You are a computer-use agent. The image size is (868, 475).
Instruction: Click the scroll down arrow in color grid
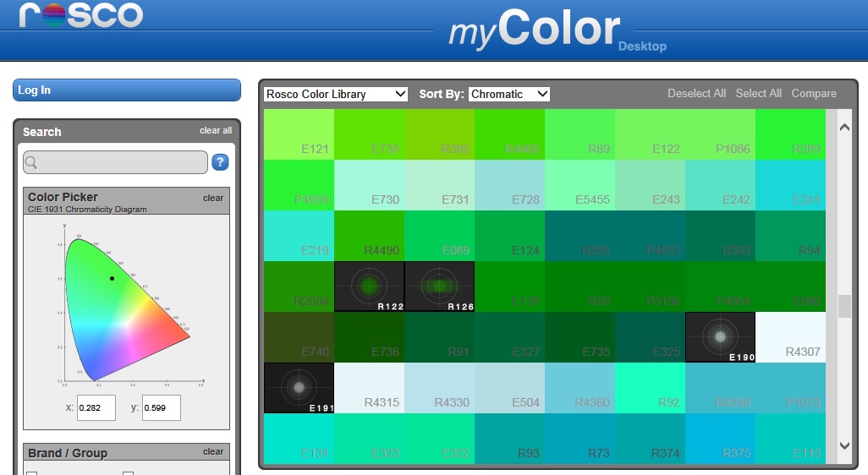pyautogui.click(x=844, y=445)
